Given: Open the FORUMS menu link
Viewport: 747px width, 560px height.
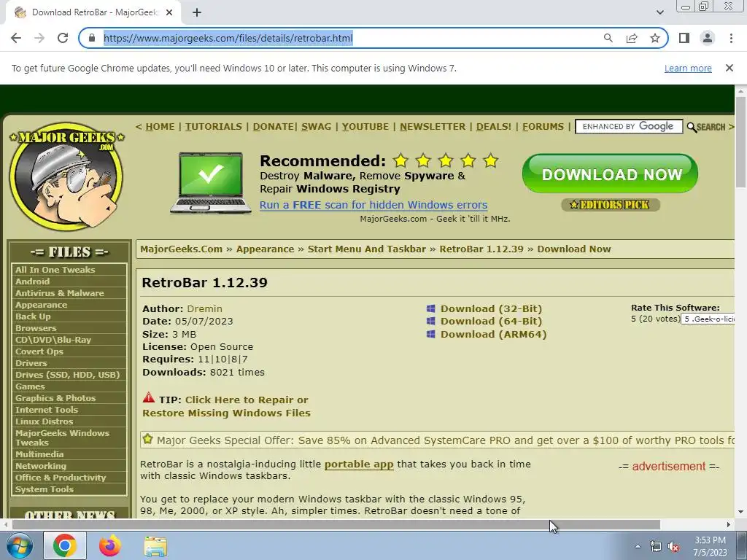Looking at the screenshot, I should pyautogui.click(x=543, y=127).
